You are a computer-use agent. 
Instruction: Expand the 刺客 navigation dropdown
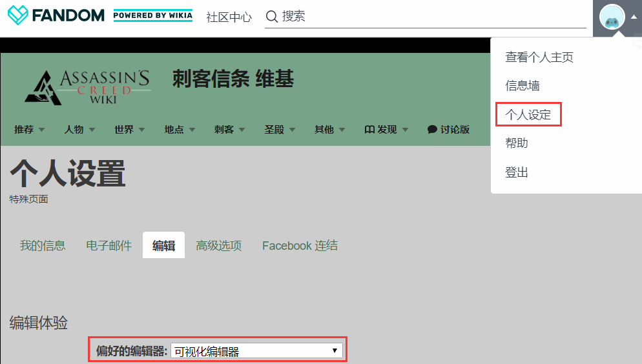pos(229,130)
